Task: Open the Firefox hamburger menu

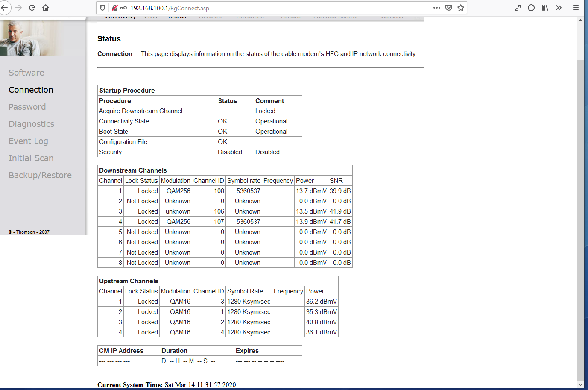Action: 576,8
